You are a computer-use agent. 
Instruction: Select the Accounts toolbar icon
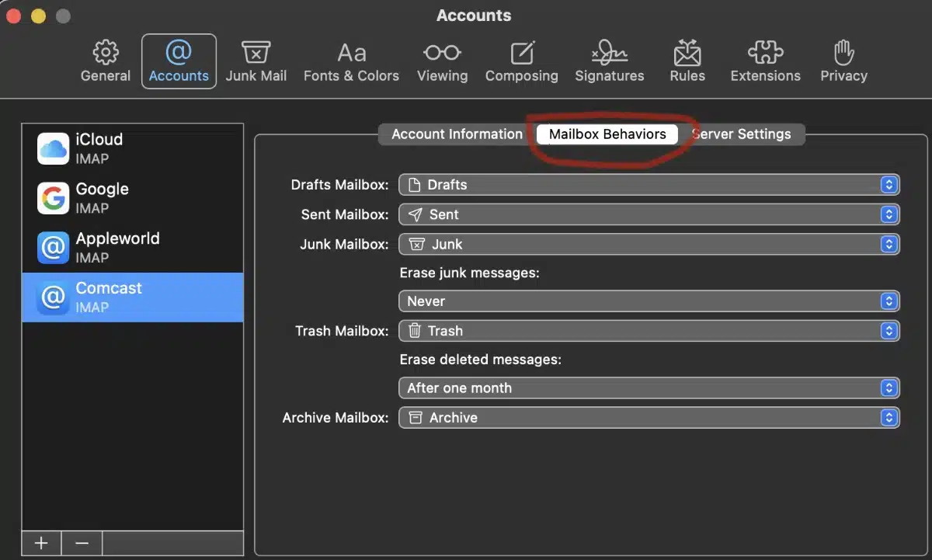pyautogui.click(x=179, y=61)
